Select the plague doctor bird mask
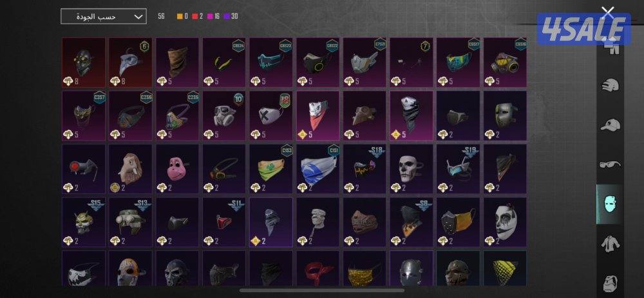Screen dimensions: 644x298 pos(130,63)
